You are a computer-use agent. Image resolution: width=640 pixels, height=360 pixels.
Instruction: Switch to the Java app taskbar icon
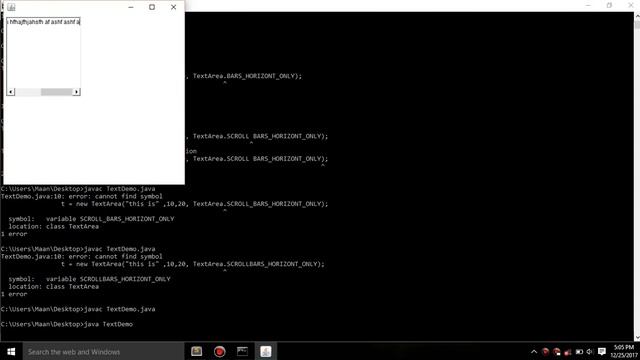[x=266, y=351]
